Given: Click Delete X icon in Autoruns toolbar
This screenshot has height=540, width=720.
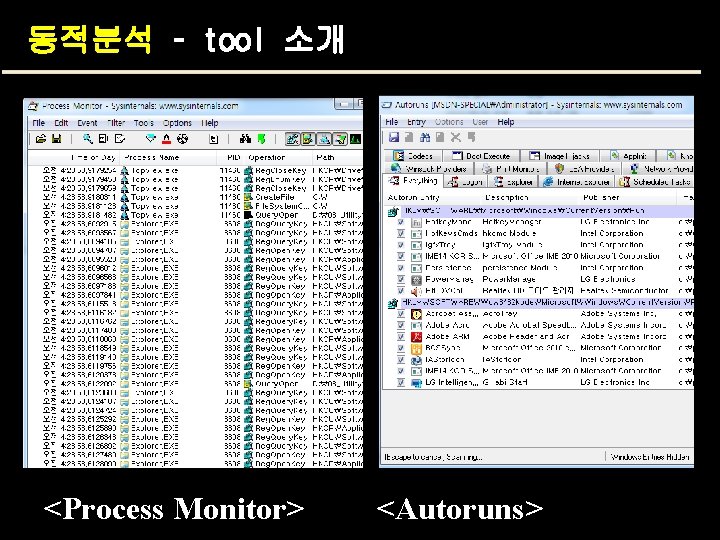Looking at the screenshot, I should [x=456, y=137].
